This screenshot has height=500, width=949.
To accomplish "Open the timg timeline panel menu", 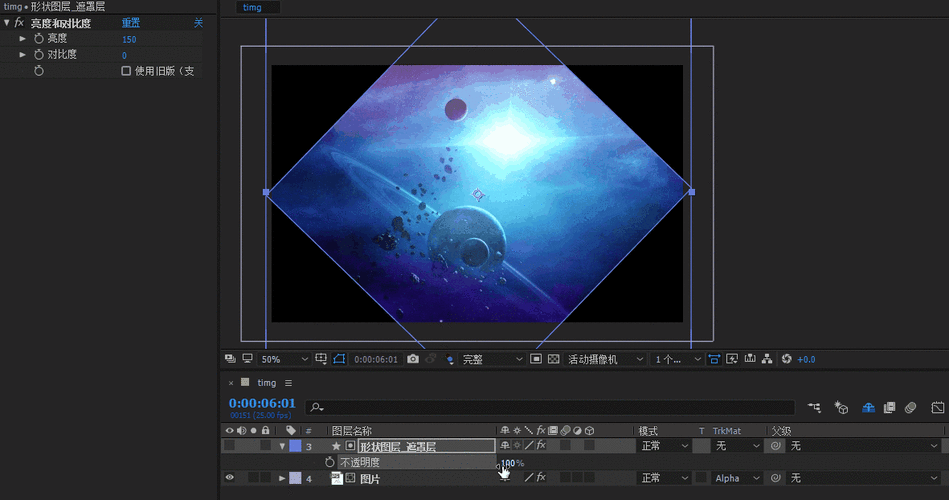I will [288, 383].
